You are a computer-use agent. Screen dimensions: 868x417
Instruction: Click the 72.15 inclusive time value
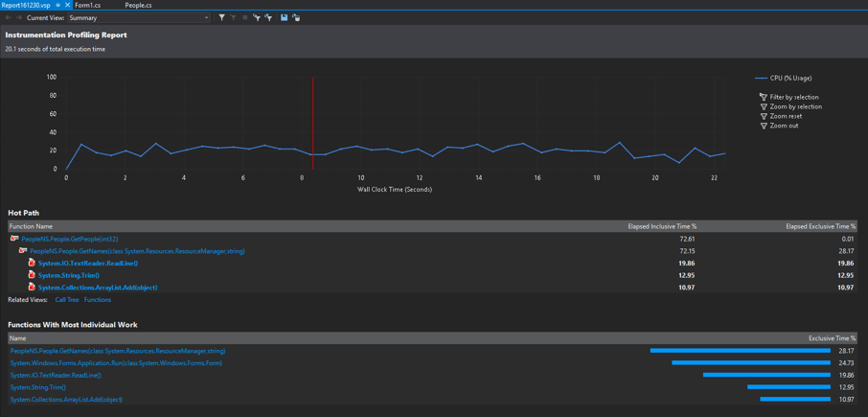pyautogui.click(x=688, y=251)
